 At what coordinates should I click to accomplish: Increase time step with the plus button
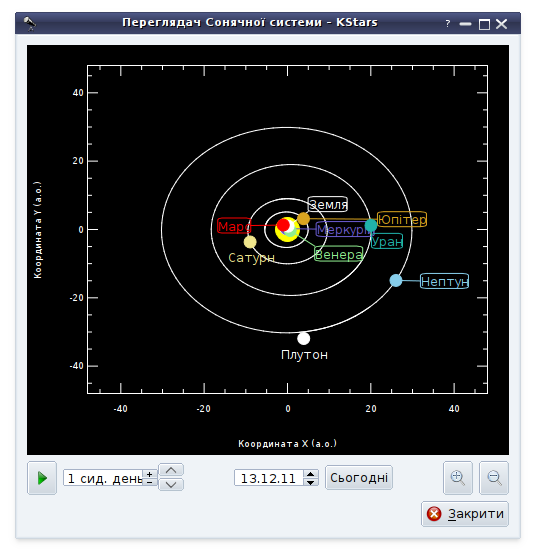tap(150, 474)
